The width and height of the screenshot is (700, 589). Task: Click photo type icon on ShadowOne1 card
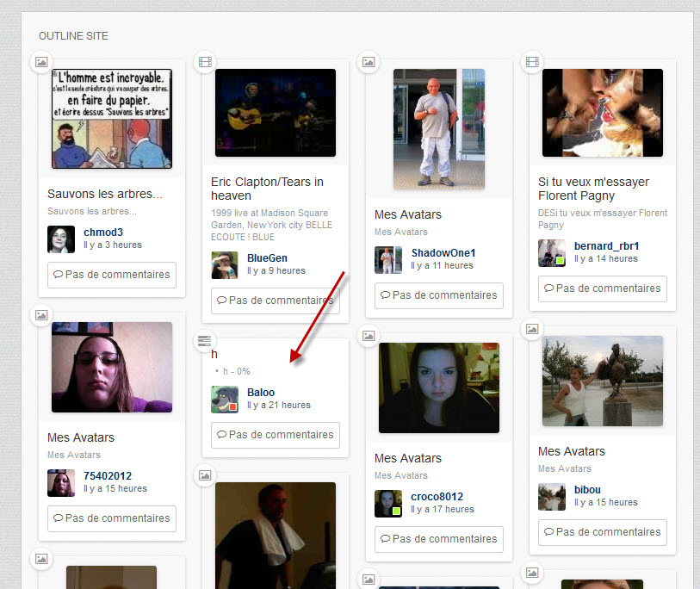pos(368,62)
